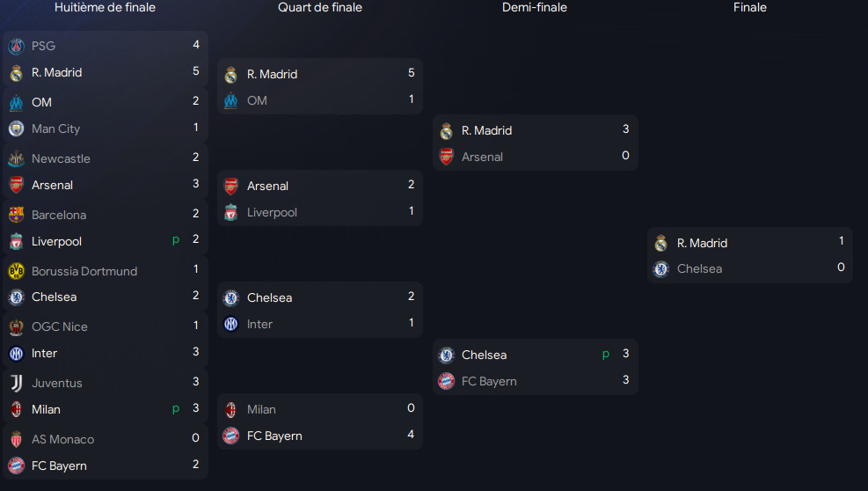Select the Quart de finale heading
The image size is (868, 491).
pos(320,7)
